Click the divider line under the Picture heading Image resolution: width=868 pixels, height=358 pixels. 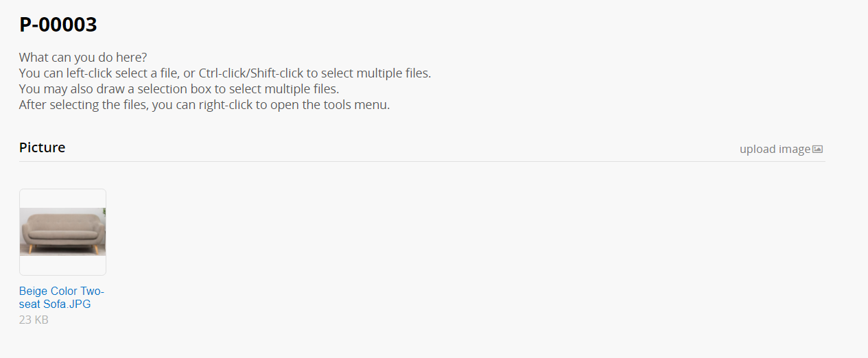[422, 162]
